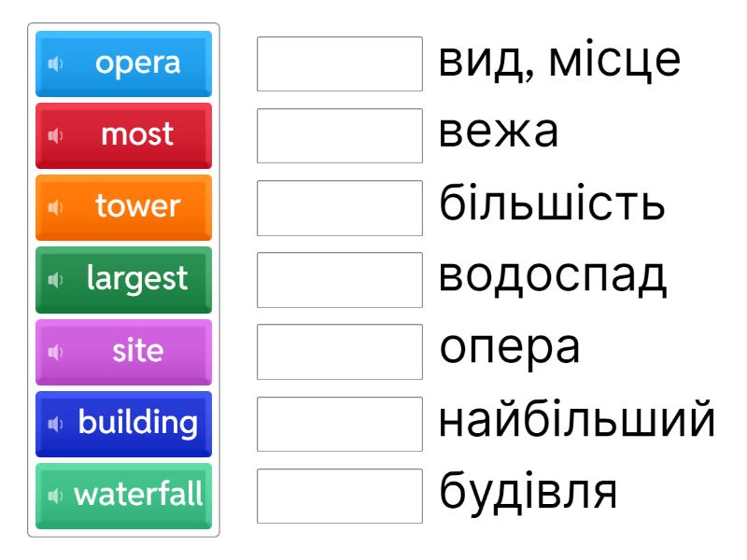Select the blue opera word tile
This screenshot has width=747, height=560.
pos(137,63)
